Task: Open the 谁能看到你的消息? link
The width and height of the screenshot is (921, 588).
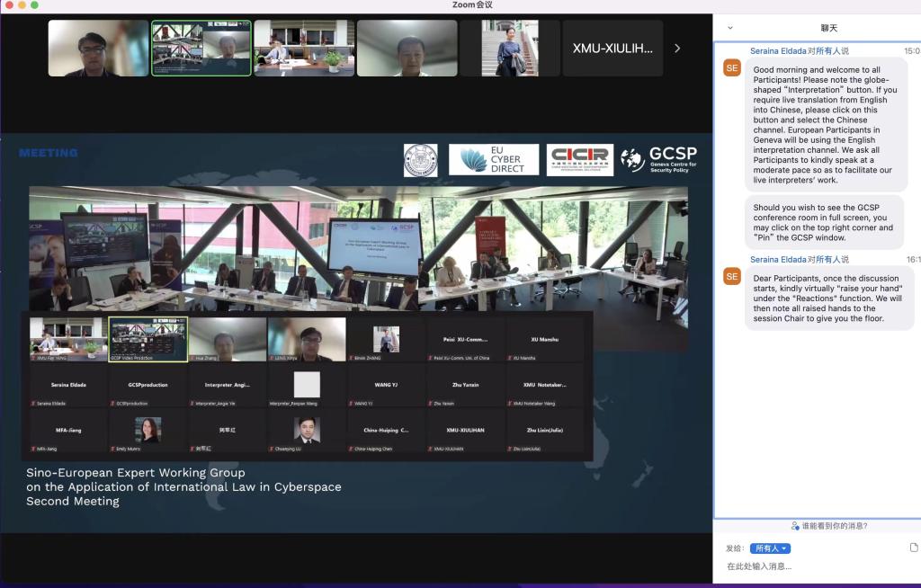Action: 834,526
